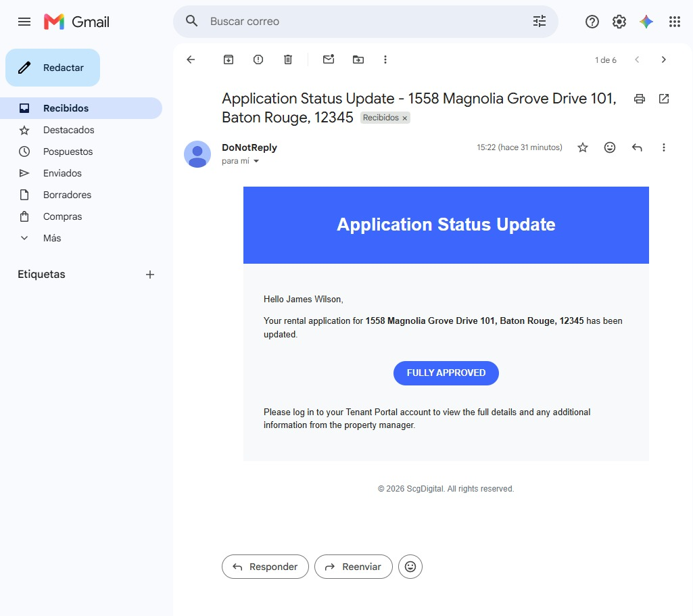Screen dimensions: 693x616
Task: Remove the Recibidos label from the email
Action: (404, 118)
